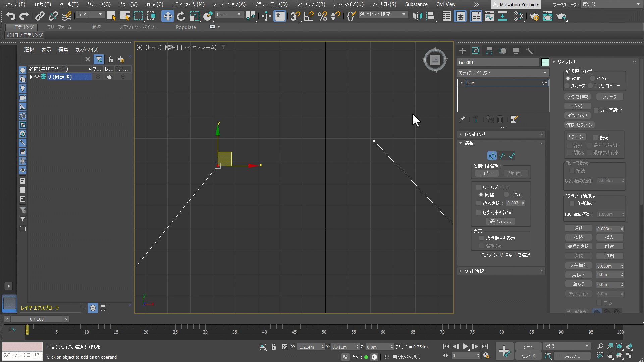
Task: Select Vertex sub-object level icon
Action: pos(492,156)
